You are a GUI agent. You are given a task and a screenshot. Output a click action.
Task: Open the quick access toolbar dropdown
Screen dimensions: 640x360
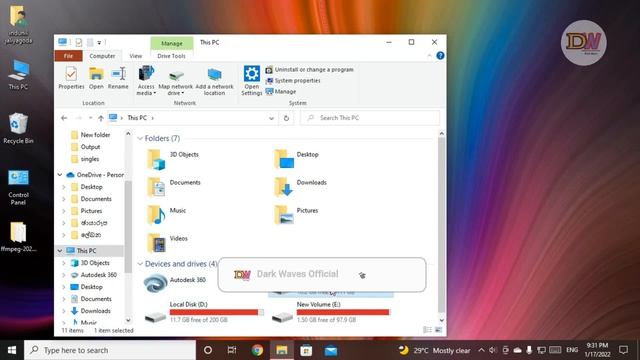[99, 42]
